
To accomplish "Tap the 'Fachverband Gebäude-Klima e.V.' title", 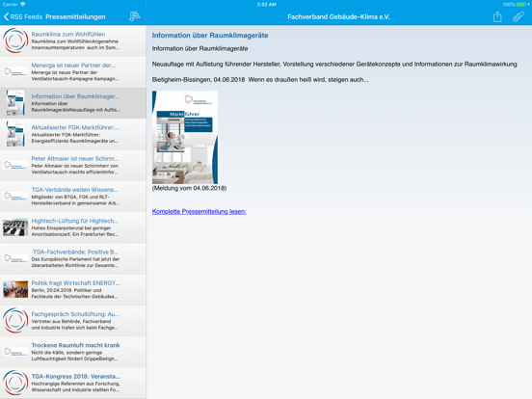I will (338, 16).
